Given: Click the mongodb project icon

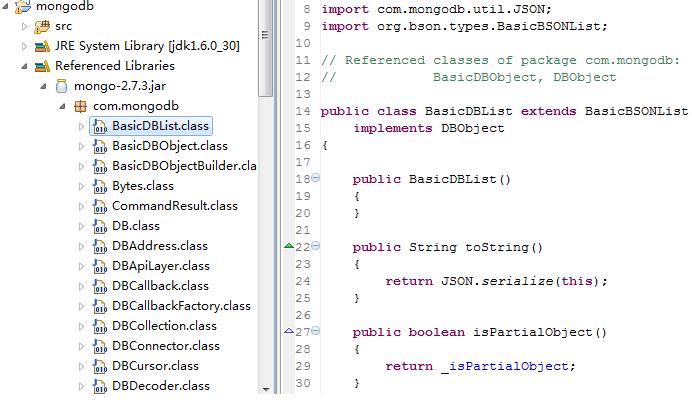Looking at the screenshot, I should pyautogui.click(x=23, y=6).
